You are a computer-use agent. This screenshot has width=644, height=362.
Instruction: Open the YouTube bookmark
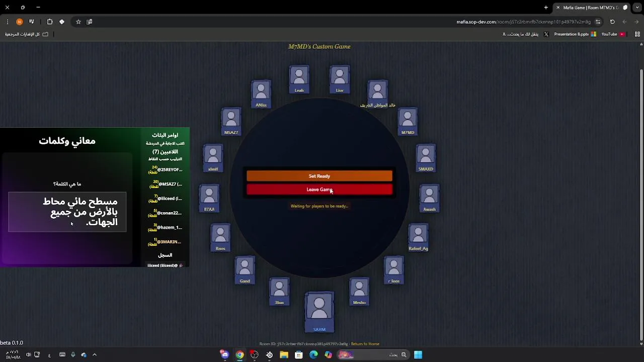pyautogui.click(x=613, y=34)
